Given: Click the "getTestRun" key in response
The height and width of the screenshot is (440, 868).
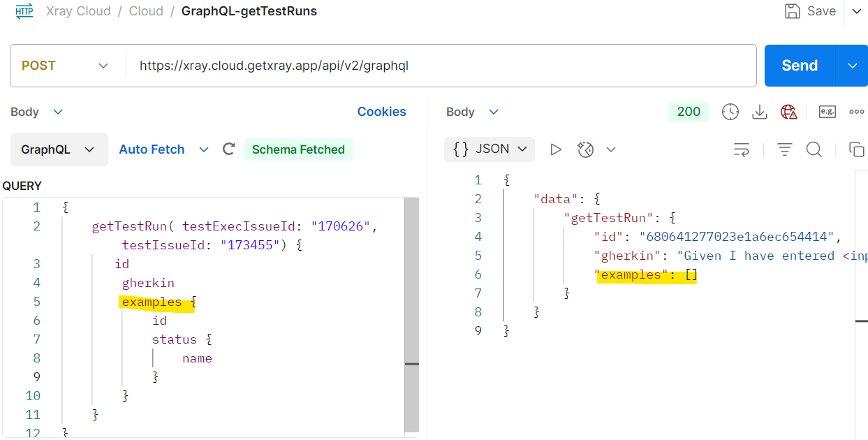Looking at the screenshot, I should (610, 218).
